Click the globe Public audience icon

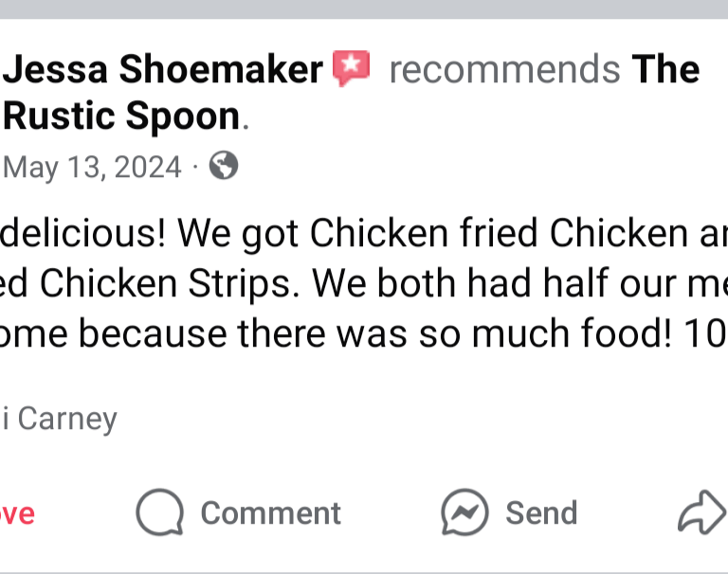[223, 167]
